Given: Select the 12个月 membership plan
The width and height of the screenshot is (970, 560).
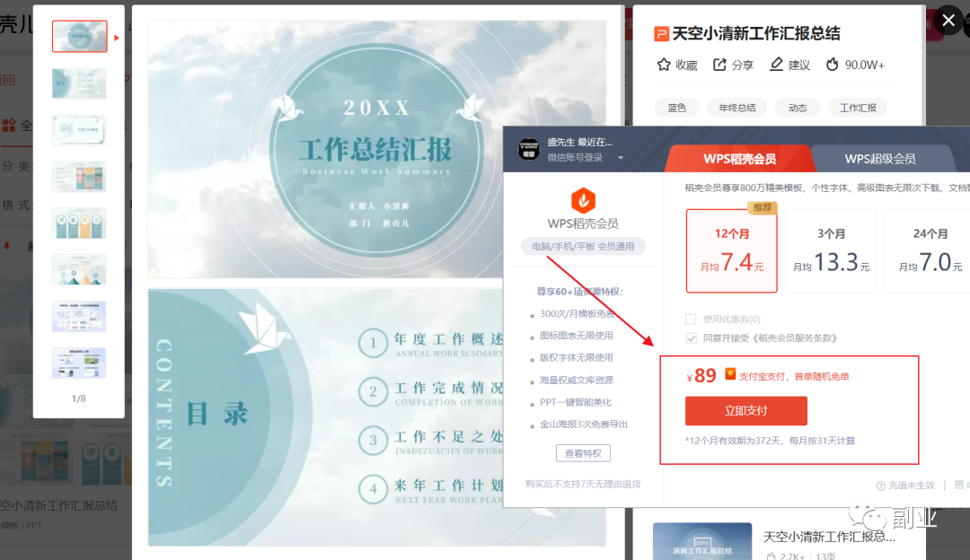Looking at the screenshot, I should (730, 251).
